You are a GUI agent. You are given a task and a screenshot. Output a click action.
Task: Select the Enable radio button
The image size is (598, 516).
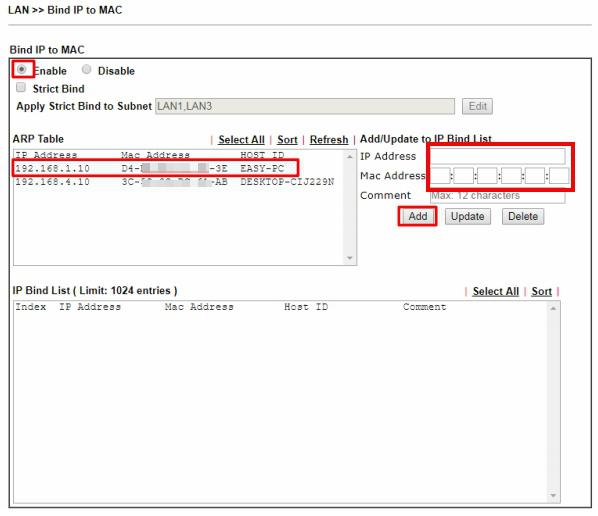pos(22,69)
